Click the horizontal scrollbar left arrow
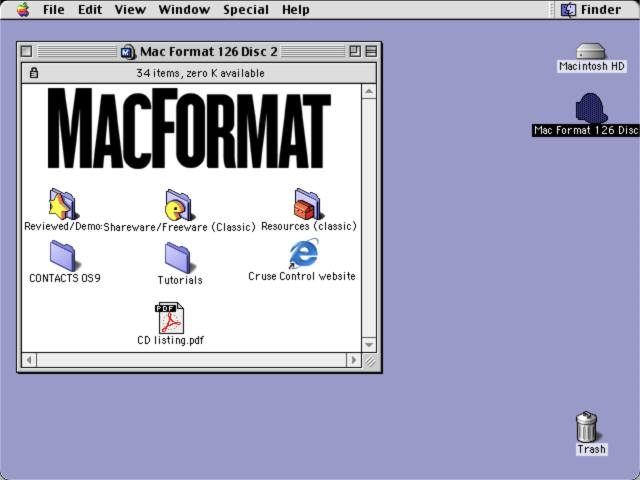 (29, 360)
